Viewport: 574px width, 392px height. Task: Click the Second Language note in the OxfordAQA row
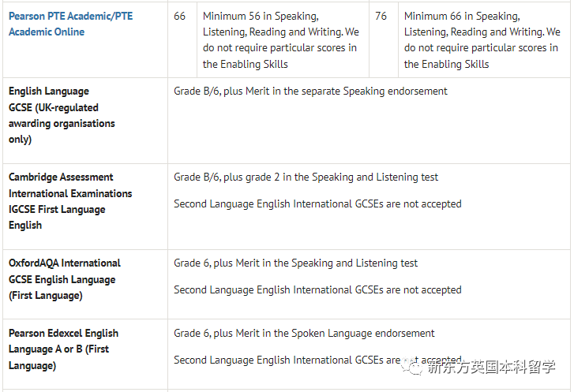click(317, 289)
